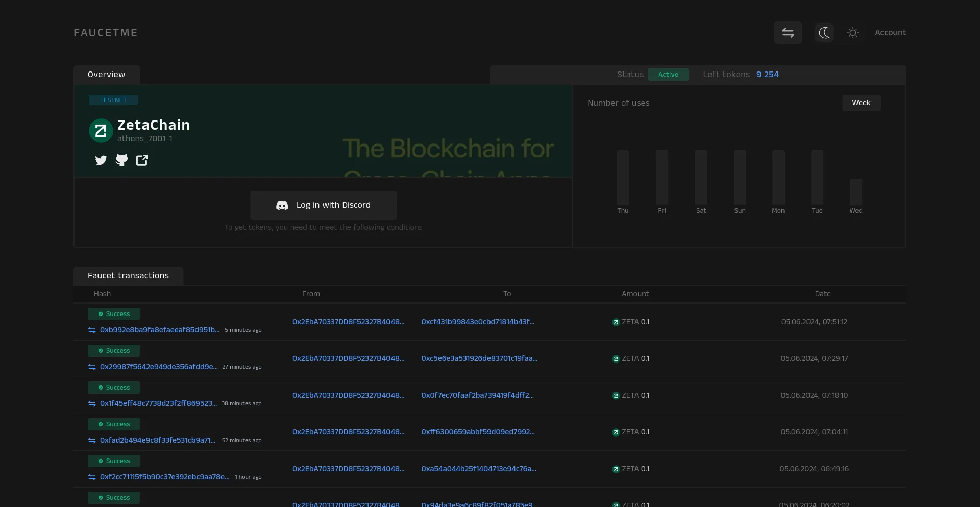Click the Active status badge
Screen dimensions: 980x507
pos(668,75)
